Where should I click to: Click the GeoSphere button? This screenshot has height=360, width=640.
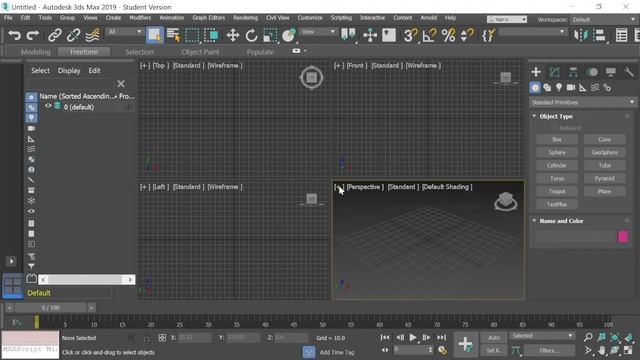604,153
